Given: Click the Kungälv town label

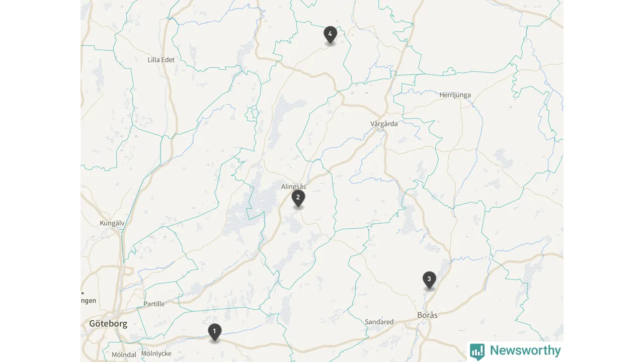Looking at the screenshot, I should [112, 223].
